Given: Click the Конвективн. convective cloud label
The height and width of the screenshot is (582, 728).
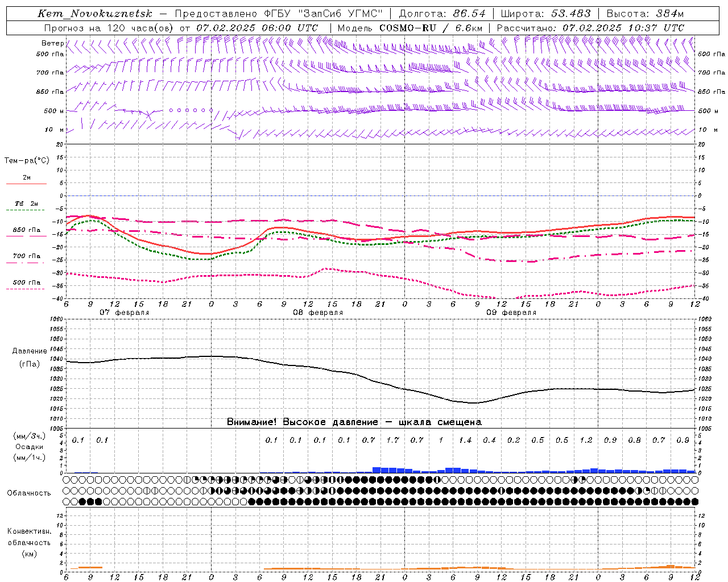Looking at the screenshot, I should pos(29,531).
